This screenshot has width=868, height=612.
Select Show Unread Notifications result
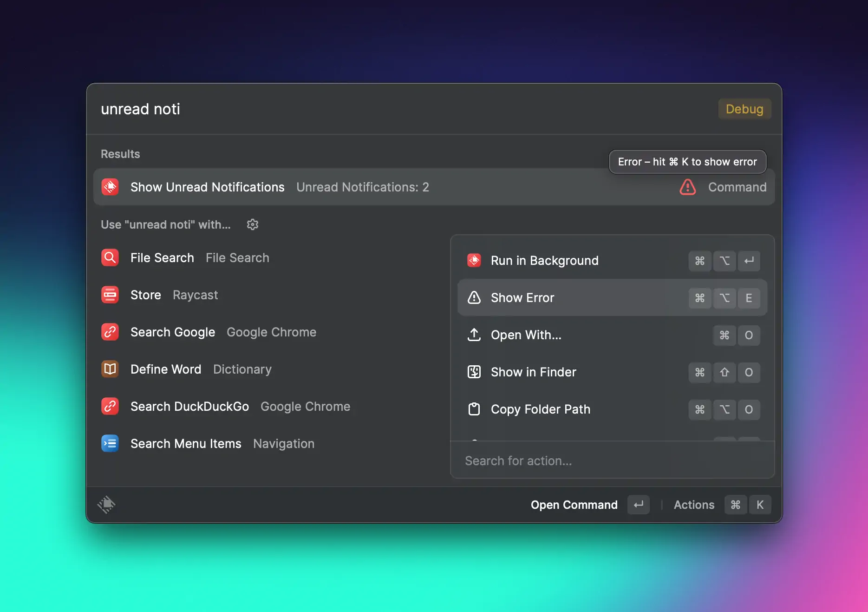pos(207,187)
